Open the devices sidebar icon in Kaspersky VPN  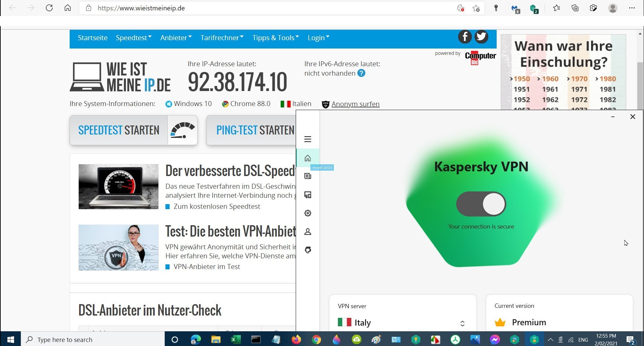[308, 195]
